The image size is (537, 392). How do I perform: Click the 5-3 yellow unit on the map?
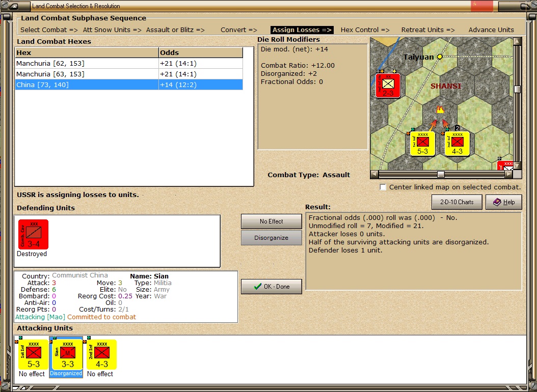(x=422, y=144)
